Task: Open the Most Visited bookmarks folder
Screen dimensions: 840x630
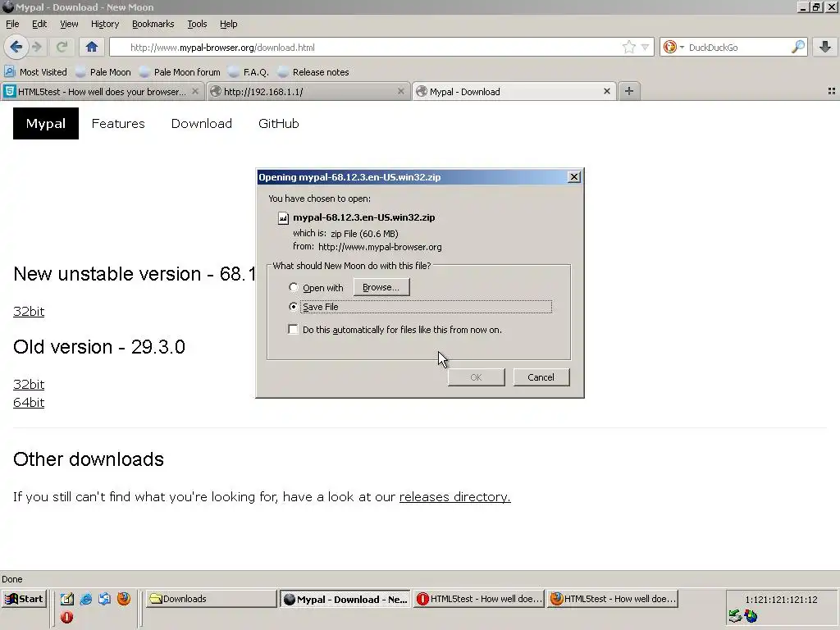Action: [35, 72]
